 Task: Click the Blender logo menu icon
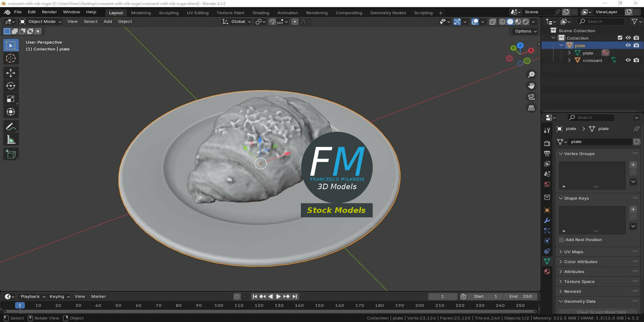(x=7, y=12)
